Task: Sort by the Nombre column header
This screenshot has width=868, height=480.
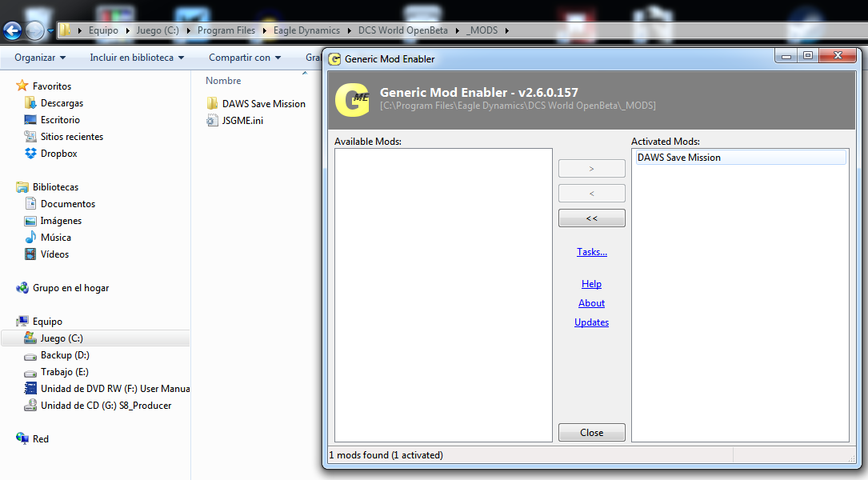Action: [x=224, y=81]
